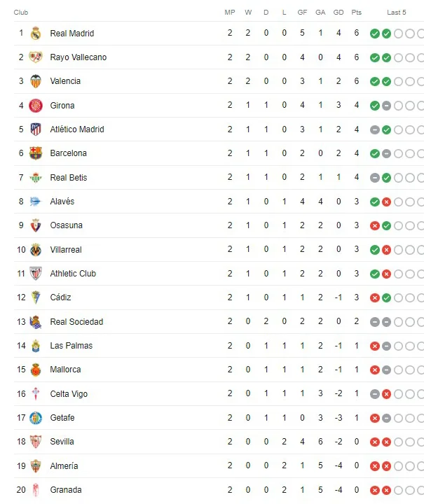Click the Real Madrid club crest
The image size is (424, 504).
36,33
